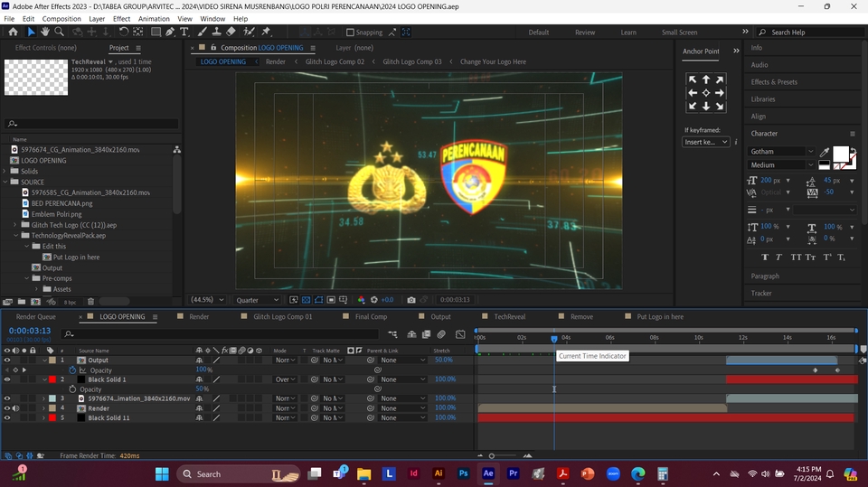Hide the Output layer eye
Image resolution: width=868 pixels, height=487 pixels.
[x=7, y=361]
